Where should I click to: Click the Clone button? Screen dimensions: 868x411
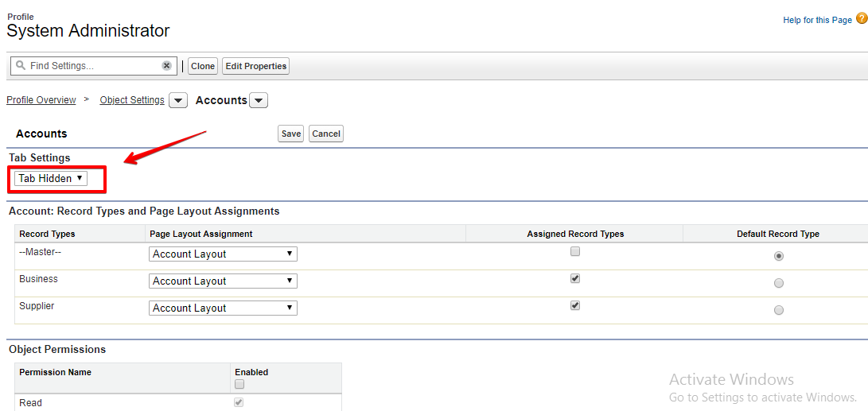click(203, 66)
